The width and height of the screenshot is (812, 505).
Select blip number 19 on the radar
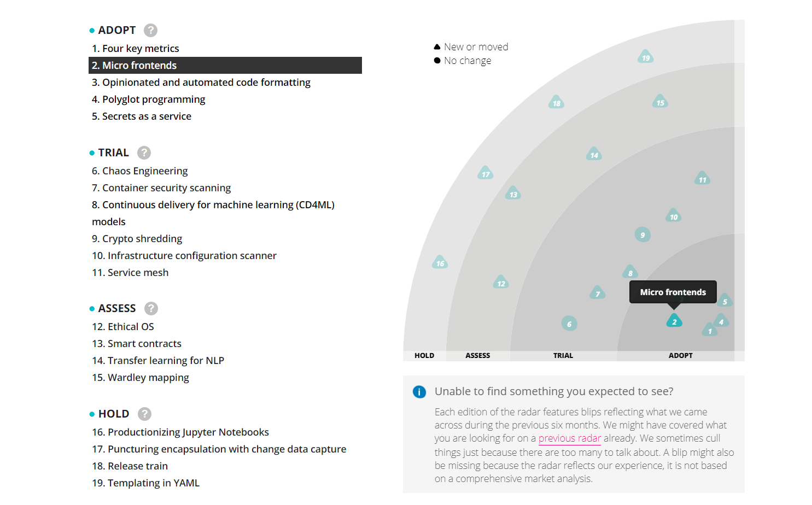tap(646, 57)
